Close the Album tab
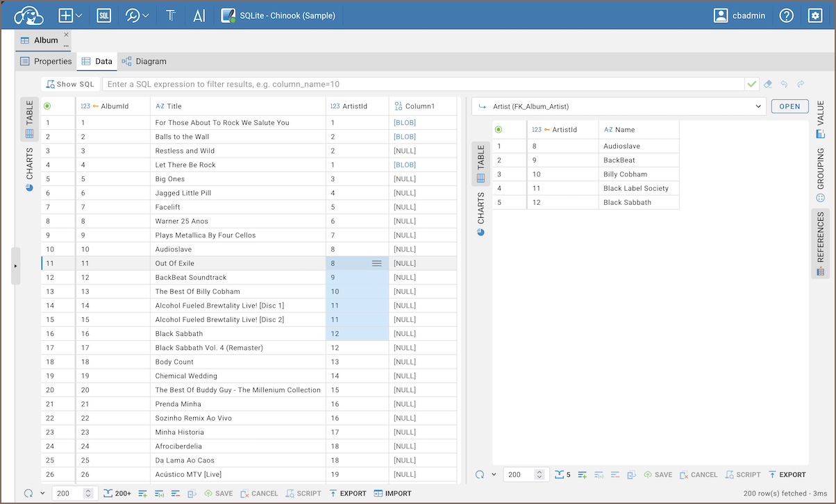This screenshot has height=504, width=836. click(x=66, y=35)
